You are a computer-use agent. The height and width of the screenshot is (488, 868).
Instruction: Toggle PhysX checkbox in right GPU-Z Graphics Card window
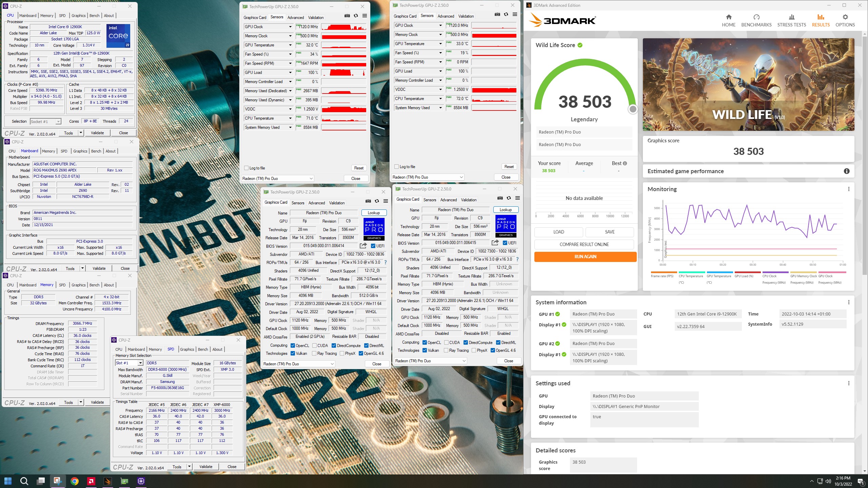pos(474,350)
